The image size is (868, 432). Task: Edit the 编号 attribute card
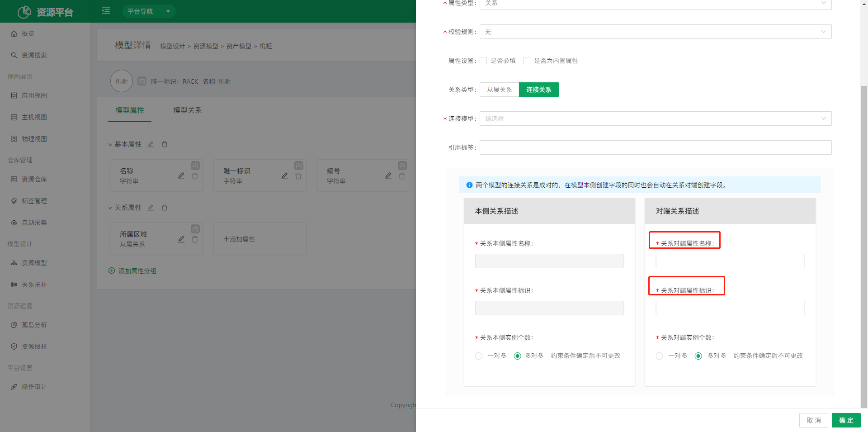(x=388, y=176)
